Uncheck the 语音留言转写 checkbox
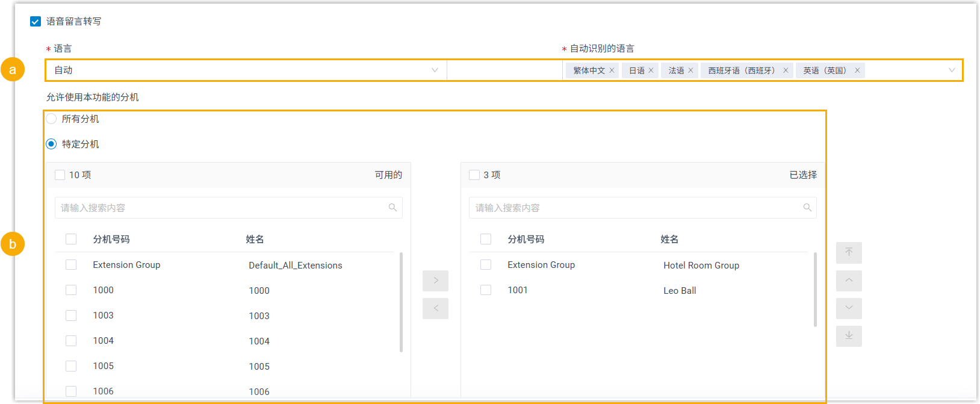The image size is (980, 404). [36, 22]
